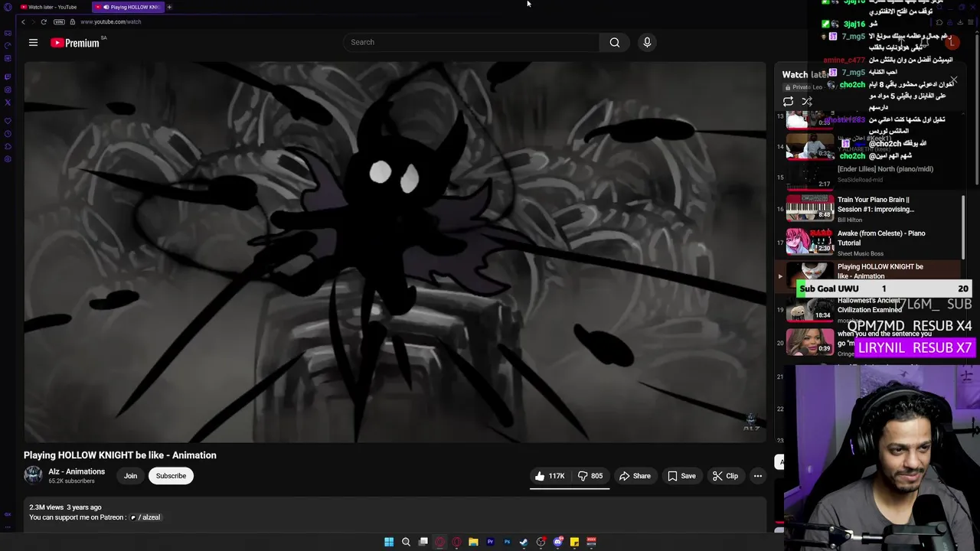Open Twitter X in Opera sidebar
This screenshot has width=980, height=551.
tap(8, 102)
